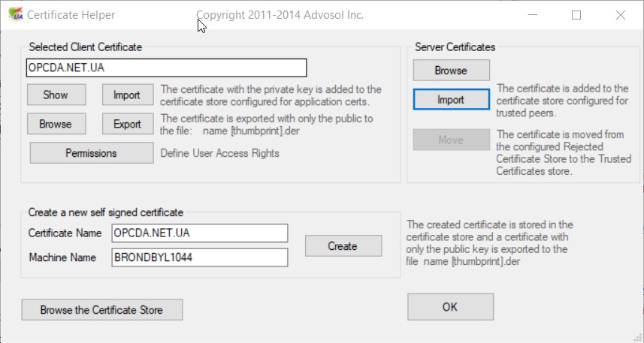Viewport: 644px width, 343px height.
Task: Show the selected client certificate
Action: (56, 95)
